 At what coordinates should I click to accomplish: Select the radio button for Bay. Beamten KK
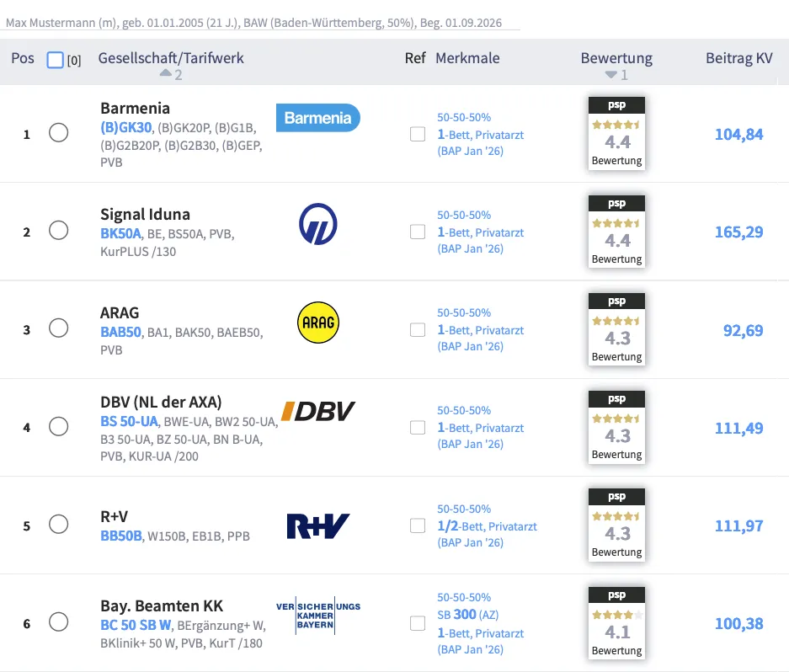58,621
